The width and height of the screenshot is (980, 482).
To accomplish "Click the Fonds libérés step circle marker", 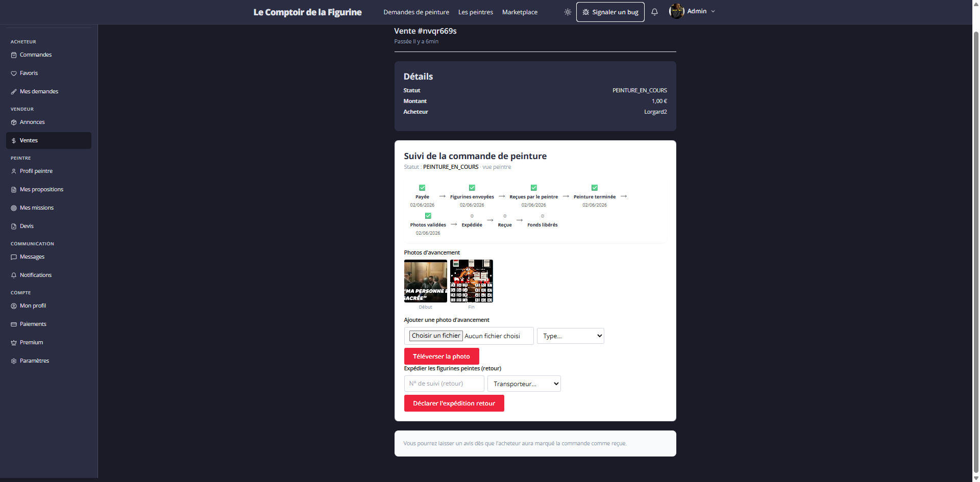I will point(543,216).
